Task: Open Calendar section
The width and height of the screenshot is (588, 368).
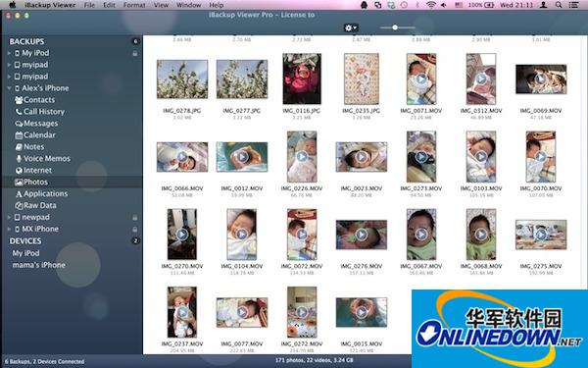Action: tap(35, 134)
